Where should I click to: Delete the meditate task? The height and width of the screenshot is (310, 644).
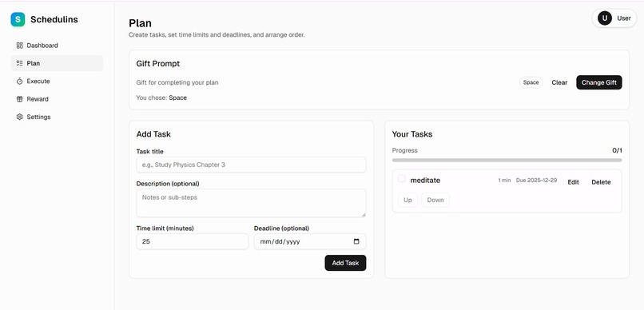pos(601,182)
